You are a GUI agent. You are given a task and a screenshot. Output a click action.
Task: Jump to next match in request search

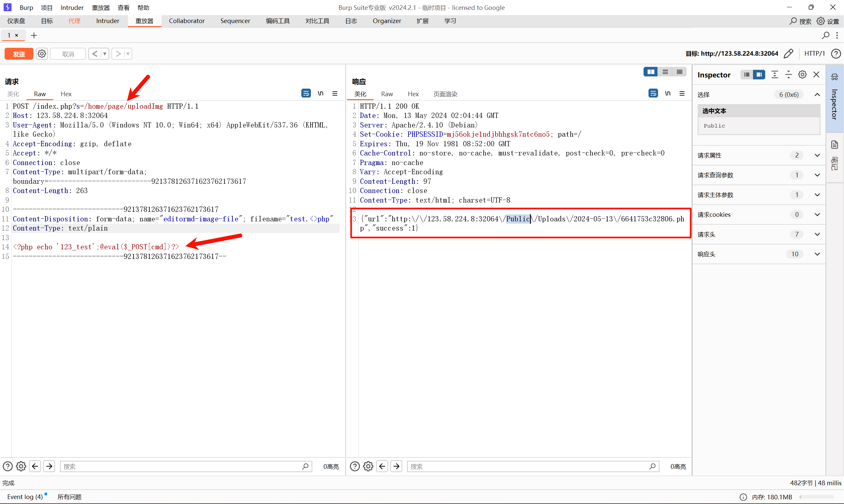[x=49, y=466]
